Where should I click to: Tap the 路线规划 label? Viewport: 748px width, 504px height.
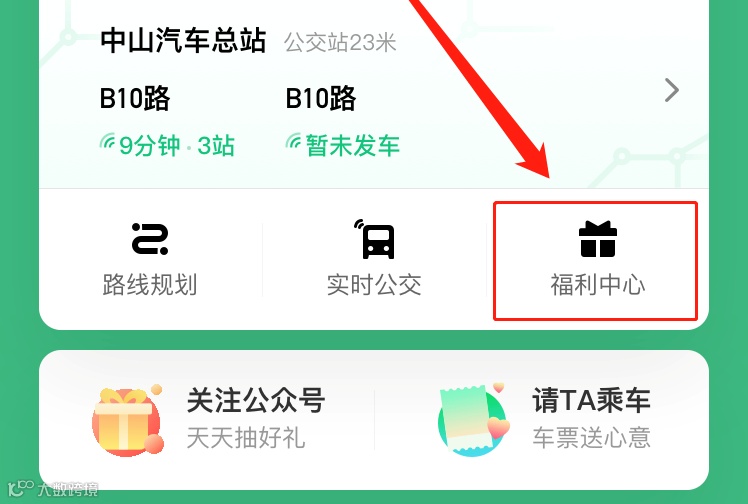click(x=150, y=285)
